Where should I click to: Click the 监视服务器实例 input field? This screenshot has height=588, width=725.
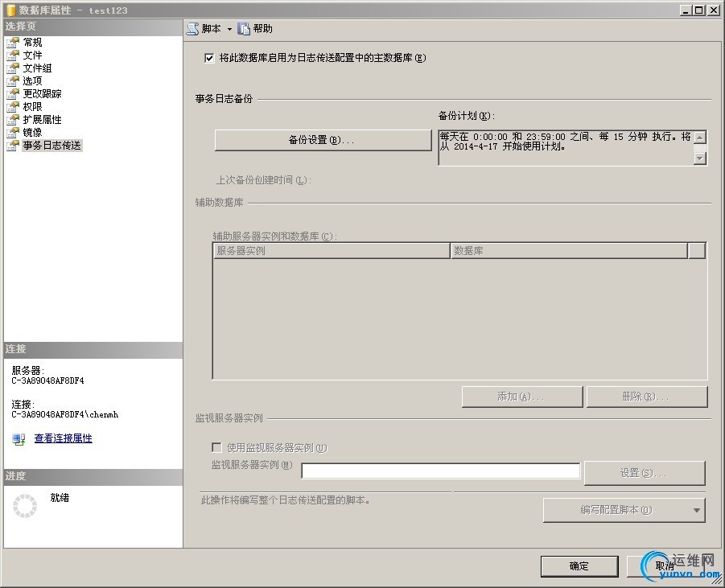pyautogui.click(x=441, y=471)
